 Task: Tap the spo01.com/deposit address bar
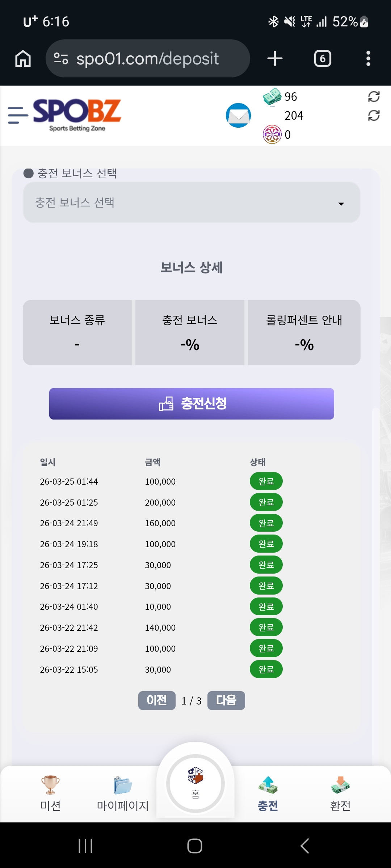pos(148,59)
